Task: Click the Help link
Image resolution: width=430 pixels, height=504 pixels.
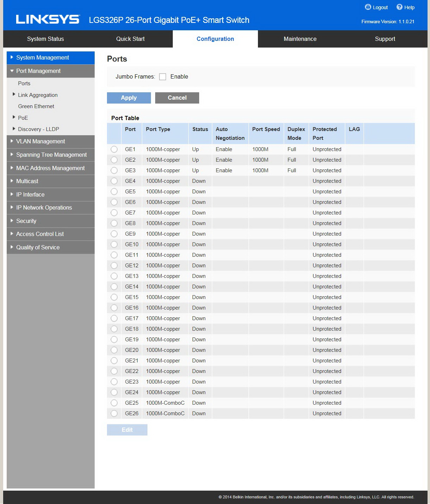Action: click(409, 7)
